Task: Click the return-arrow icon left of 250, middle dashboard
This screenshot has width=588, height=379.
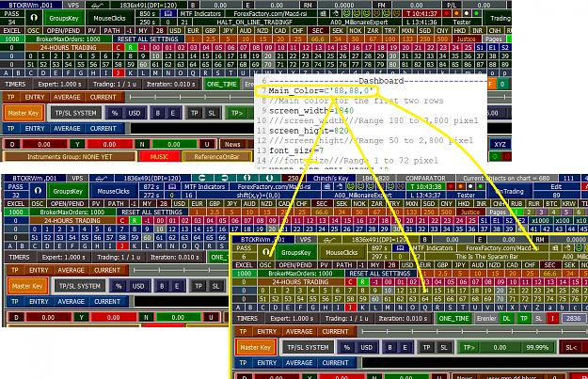Action: tap(202, 178)
